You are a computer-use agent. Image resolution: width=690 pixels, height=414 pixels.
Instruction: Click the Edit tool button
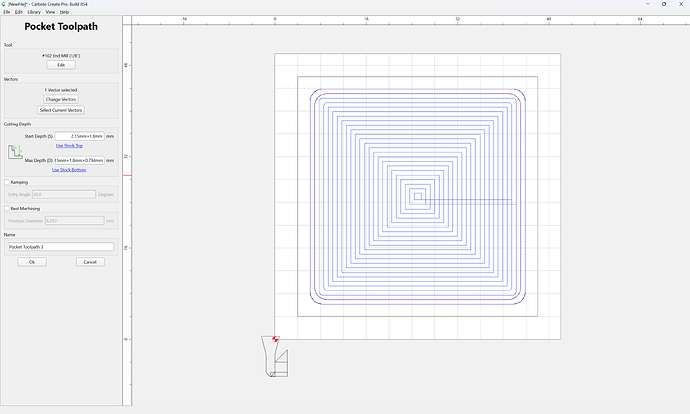[x=61, y=65]
